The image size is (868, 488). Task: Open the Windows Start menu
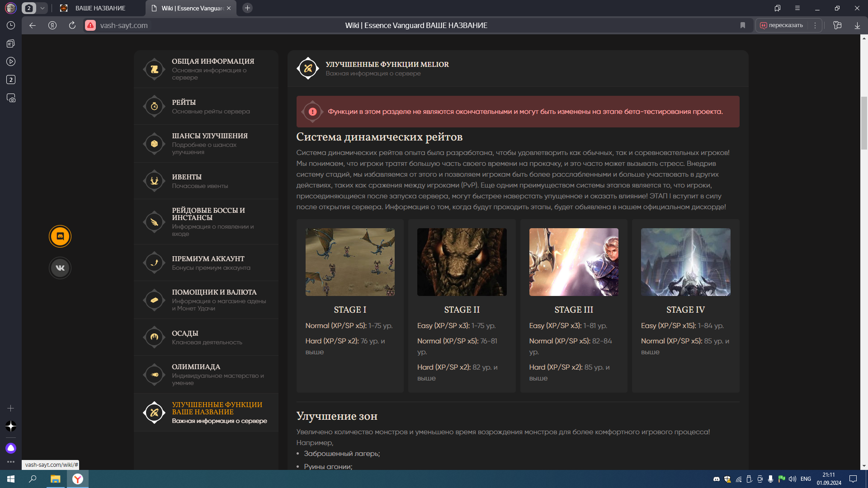pos(11,479)
